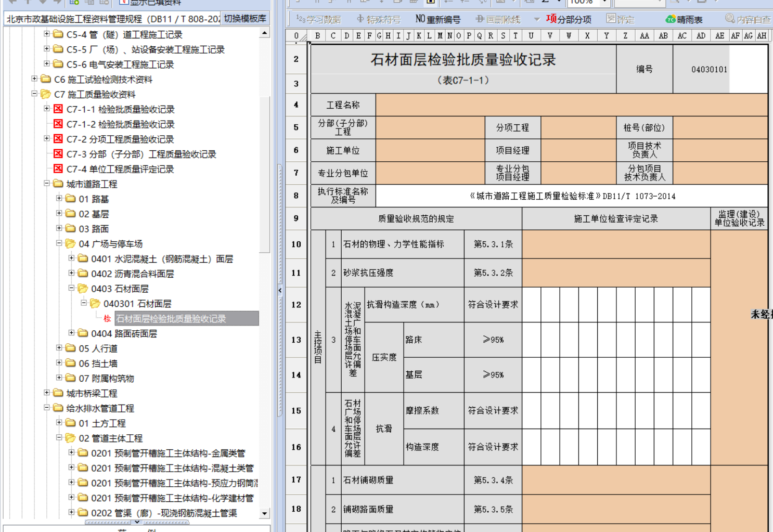This screenshot has height=532, width=773.
Task: Click the red icon of C7-2 分项工程质量验收记录
Action: pos(58,139)
